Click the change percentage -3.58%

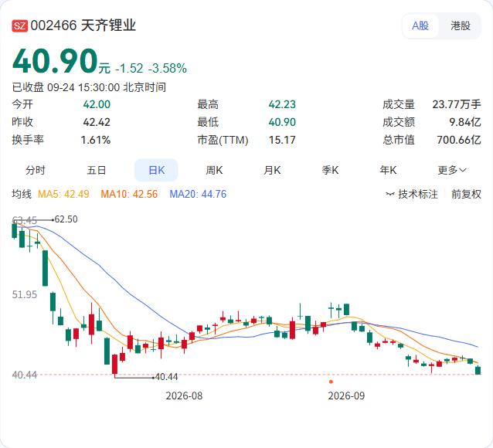167,68
